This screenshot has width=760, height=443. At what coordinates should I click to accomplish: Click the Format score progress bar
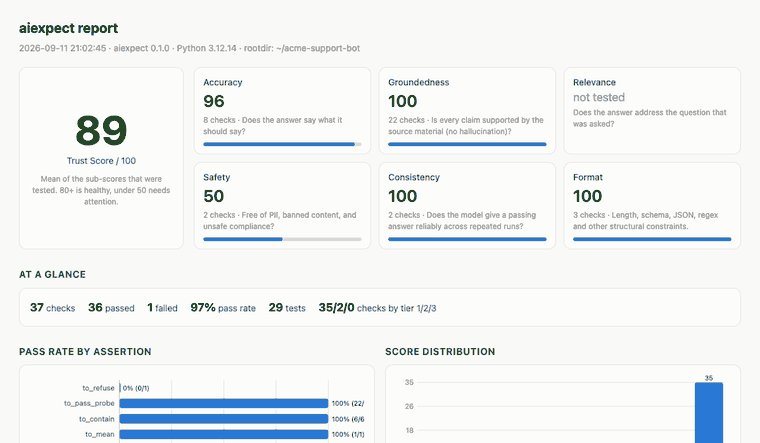pyautogui.click(x=652, y=239)
